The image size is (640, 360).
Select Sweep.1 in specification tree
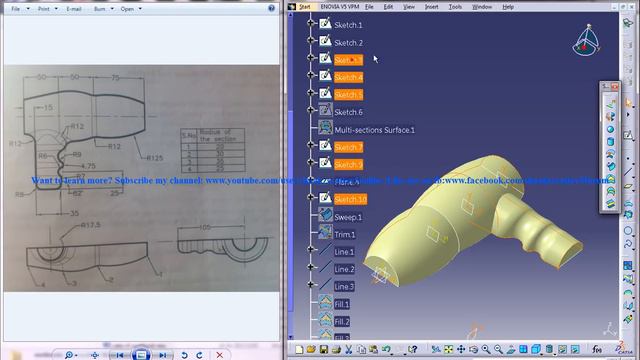348,217
